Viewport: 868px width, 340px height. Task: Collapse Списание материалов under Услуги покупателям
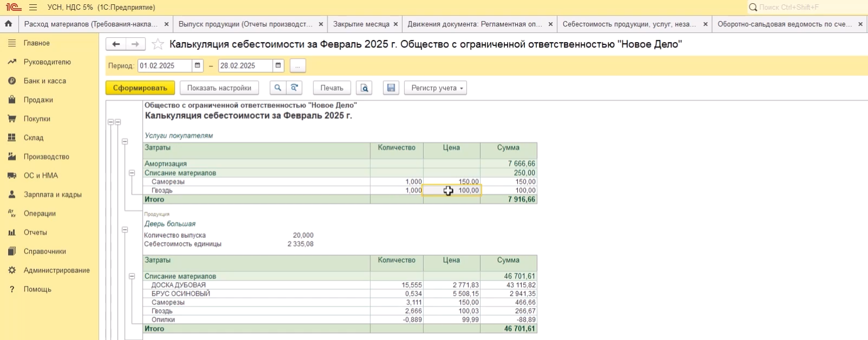tap(131, 173)
